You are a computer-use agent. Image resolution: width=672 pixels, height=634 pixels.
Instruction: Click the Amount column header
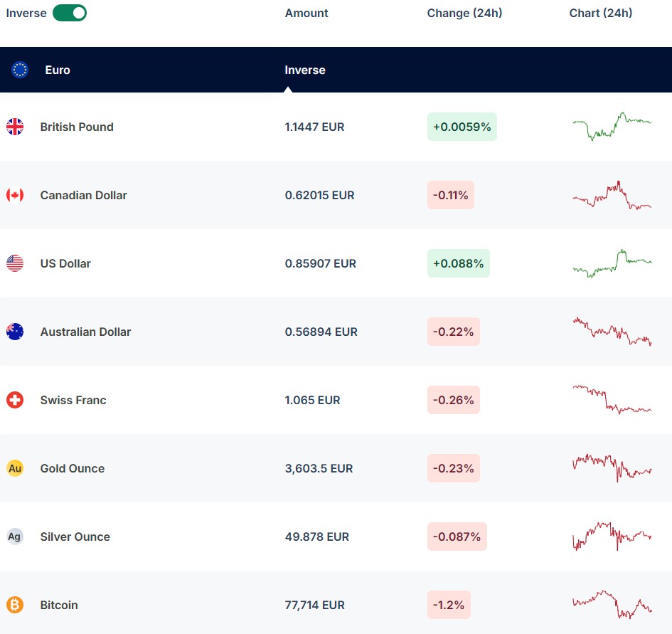pyautogui.click(x=306, y=13)
